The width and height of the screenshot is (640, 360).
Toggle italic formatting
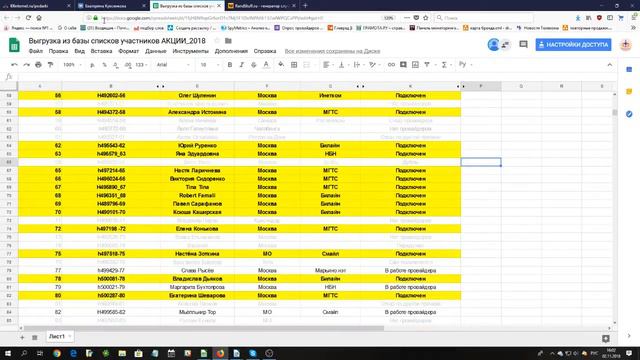[242, 65]
